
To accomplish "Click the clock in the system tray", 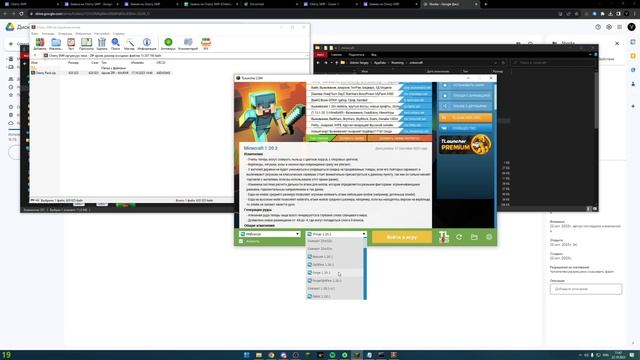I will [618, 355].
